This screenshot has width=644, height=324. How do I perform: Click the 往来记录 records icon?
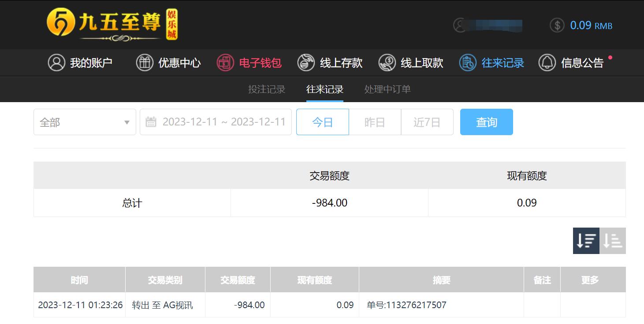tap(468, 63)
